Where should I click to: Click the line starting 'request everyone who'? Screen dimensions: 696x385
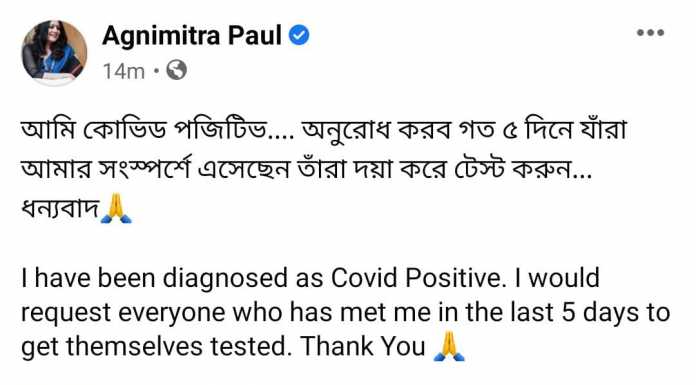click(x=345, y=313)
